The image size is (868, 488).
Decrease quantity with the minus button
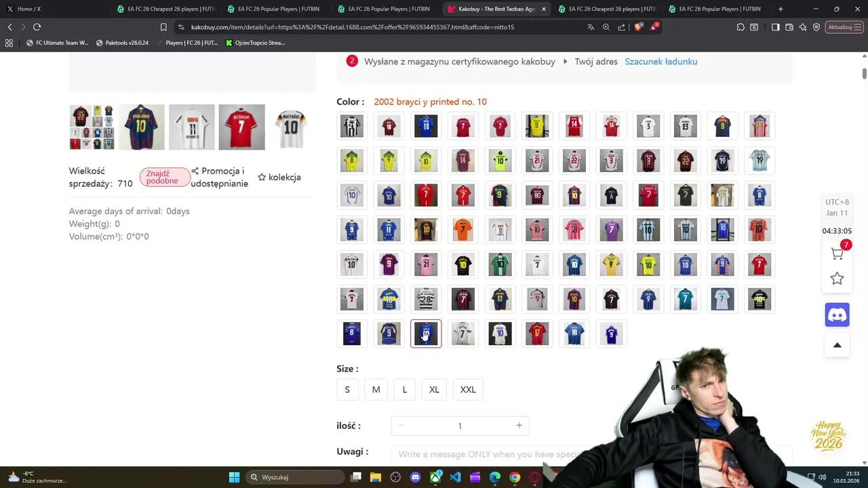pos(401,426)
